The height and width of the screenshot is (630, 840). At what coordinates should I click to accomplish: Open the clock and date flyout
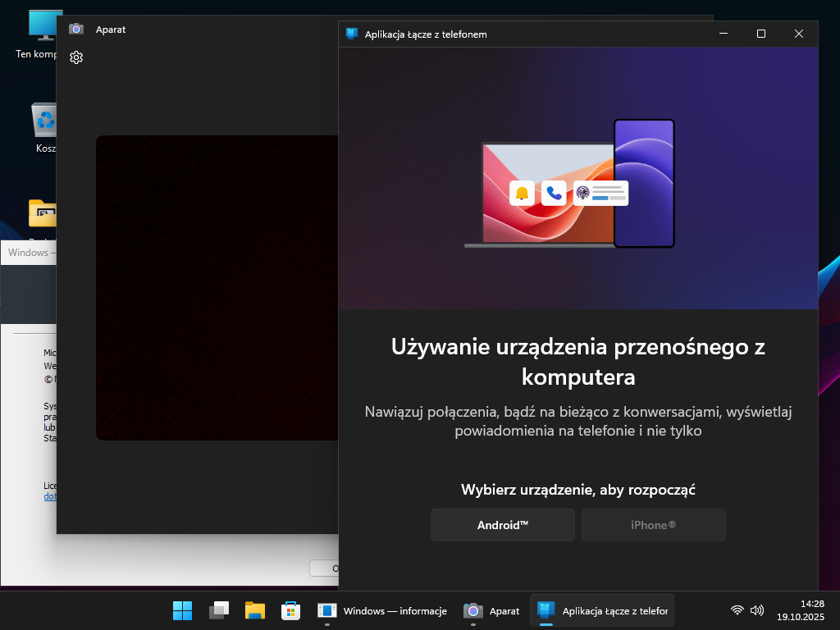(x=800, y=609)
